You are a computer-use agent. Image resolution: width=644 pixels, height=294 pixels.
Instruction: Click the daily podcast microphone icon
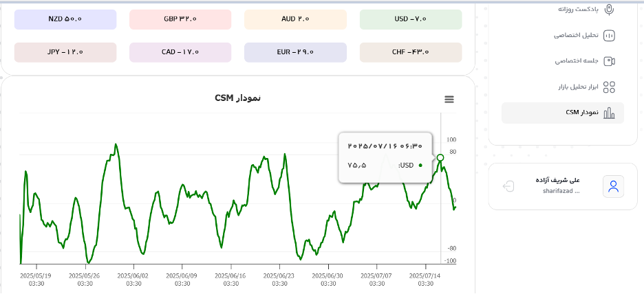pos(609,10)
